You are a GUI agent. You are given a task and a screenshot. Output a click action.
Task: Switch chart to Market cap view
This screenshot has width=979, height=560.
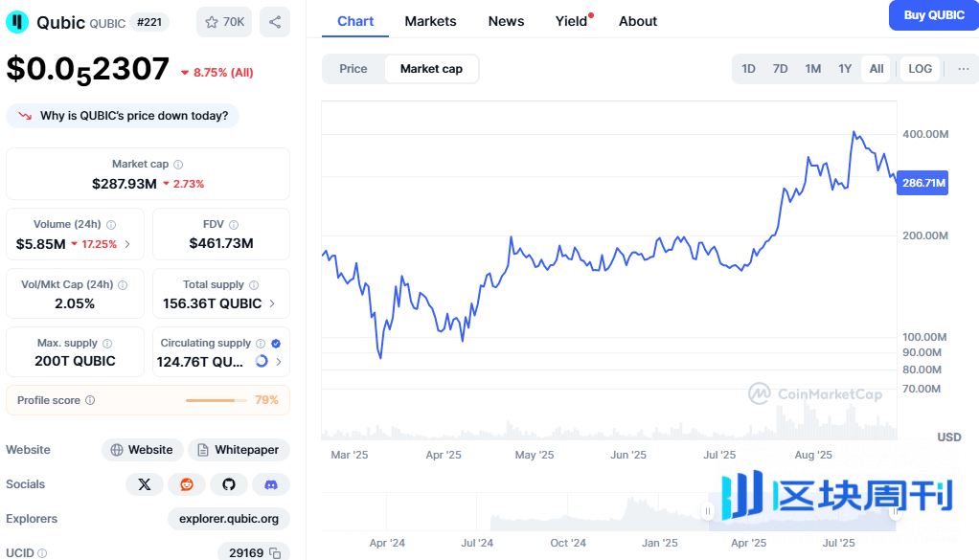point(431,69)
